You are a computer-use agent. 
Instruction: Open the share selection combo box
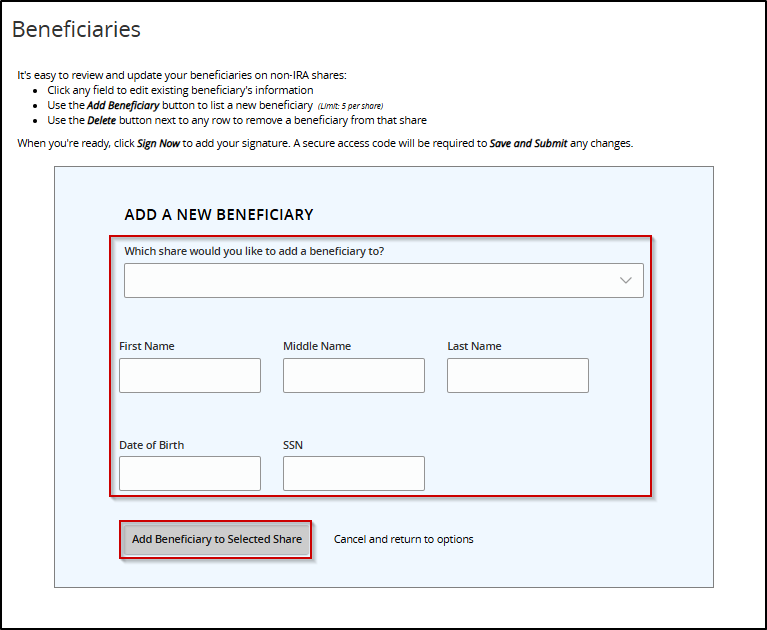pyautogui.click(x=383, y=281)
